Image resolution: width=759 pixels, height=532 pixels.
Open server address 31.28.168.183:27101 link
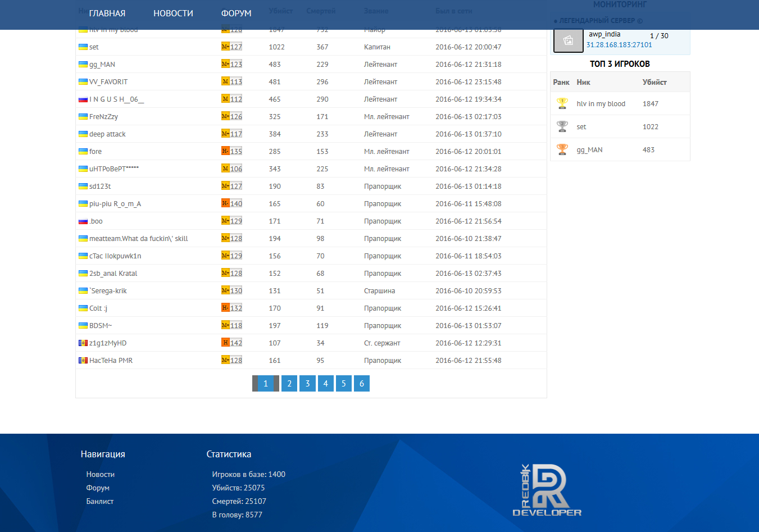(x=619, y=45)
